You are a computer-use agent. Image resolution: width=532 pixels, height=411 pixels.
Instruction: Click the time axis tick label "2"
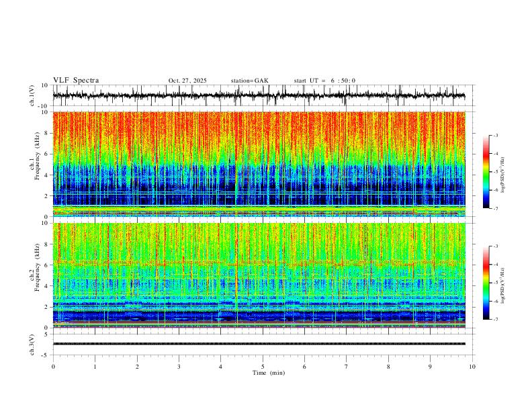(137, 367)
